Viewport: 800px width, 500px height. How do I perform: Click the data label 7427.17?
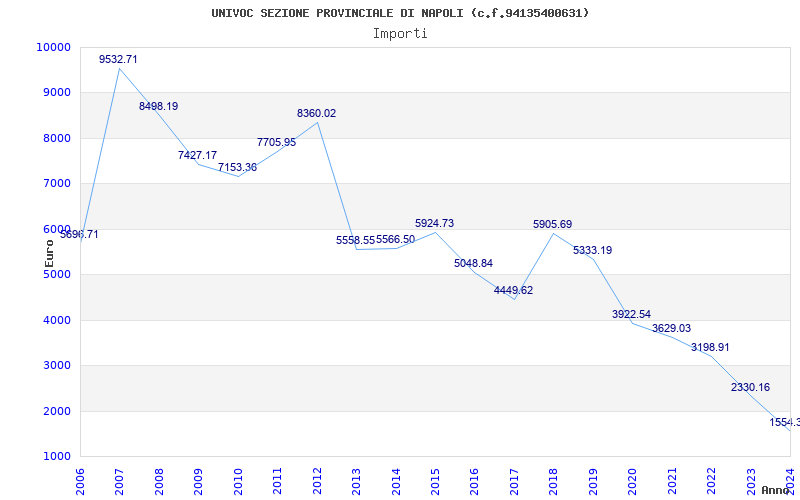click(197, 155)
